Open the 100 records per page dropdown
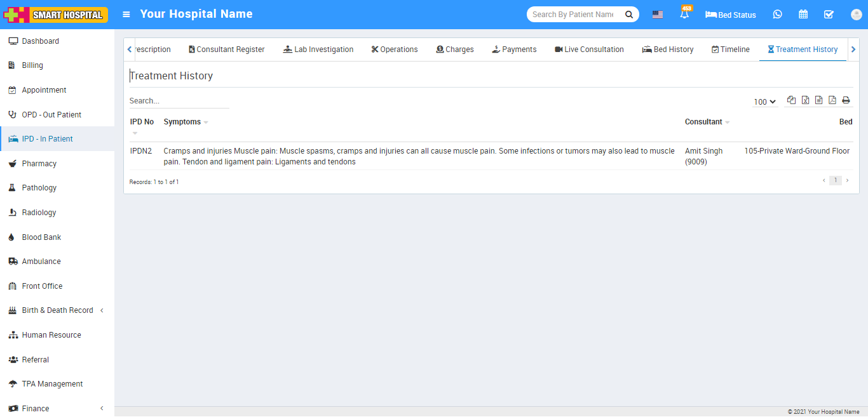Viewport: 868px width, 417px height. click(765, 102)
